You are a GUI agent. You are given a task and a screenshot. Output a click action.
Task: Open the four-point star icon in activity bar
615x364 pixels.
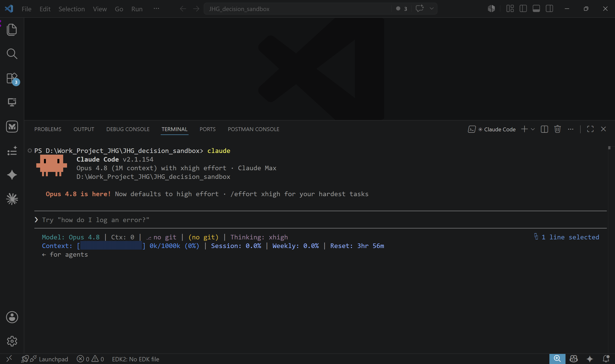pos(12,175)
